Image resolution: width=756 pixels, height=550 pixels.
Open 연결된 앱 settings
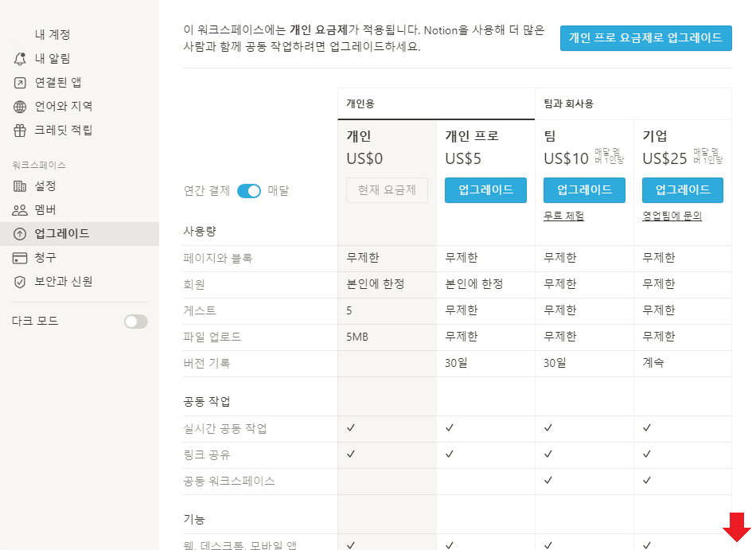(x=80, y=83)
